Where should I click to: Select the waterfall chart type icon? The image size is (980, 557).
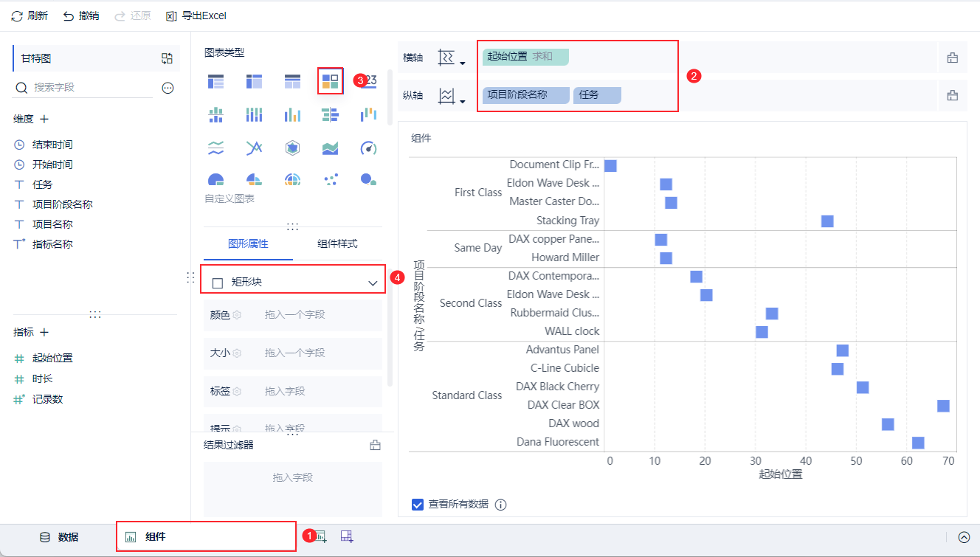point(368,114)
